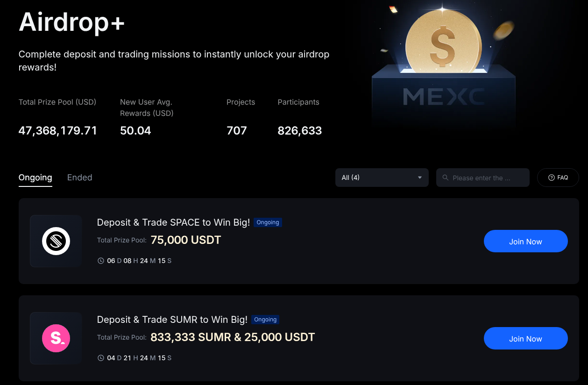The width and height of the screenshot is (588, 385).
Task: Click the SPACE token logo icon
Action: click(56, 241)
